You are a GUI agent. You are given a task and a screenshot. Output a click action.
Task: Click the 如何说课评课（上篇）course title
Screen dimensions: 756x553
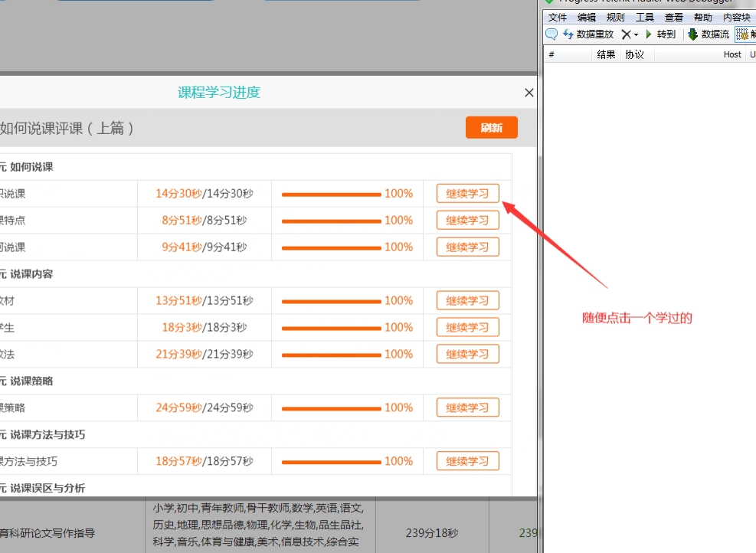67,128
